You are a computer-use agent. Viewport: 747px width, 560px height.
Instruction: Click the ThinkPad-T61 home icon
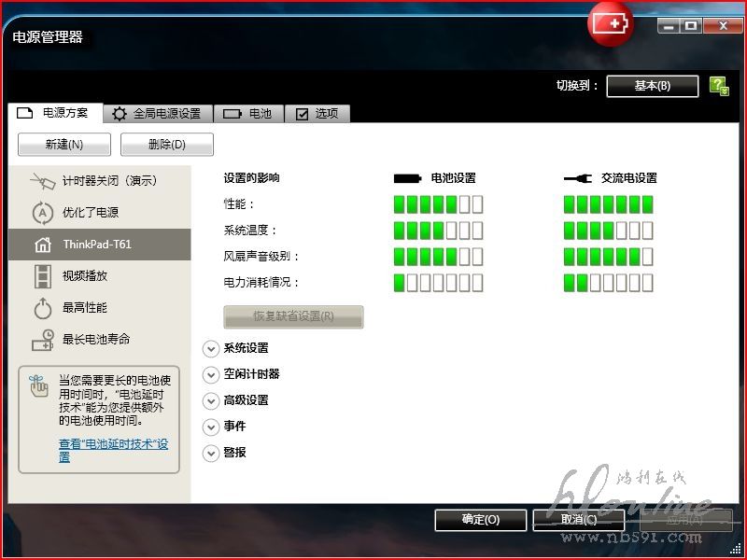click(43, 245)
